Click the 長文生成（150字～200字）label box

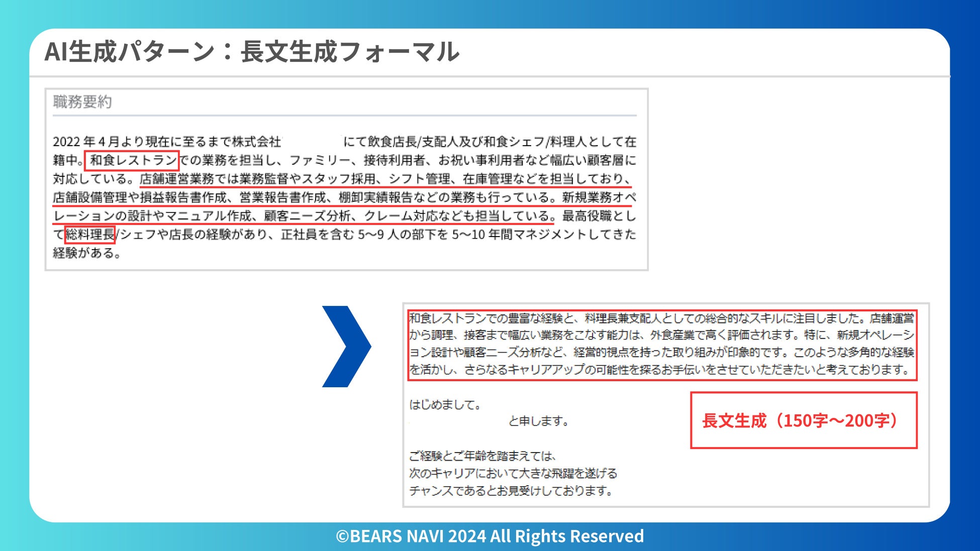[803, 420]
